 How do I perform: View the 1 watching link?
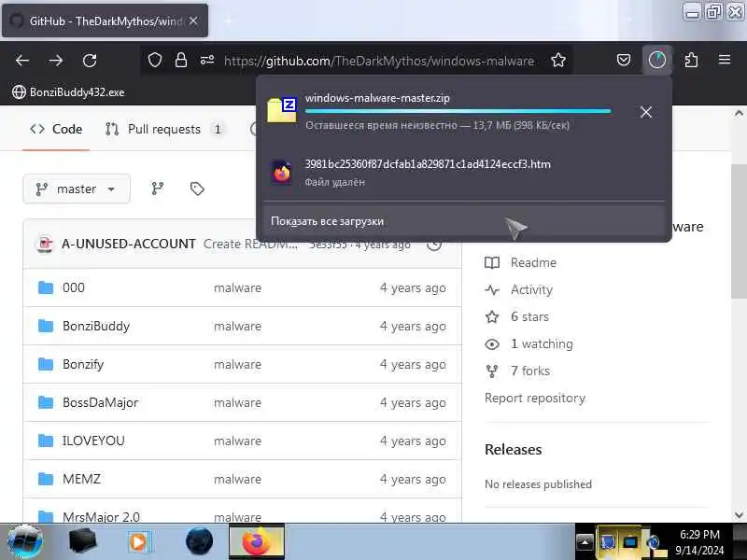click(x=529, y=343)
